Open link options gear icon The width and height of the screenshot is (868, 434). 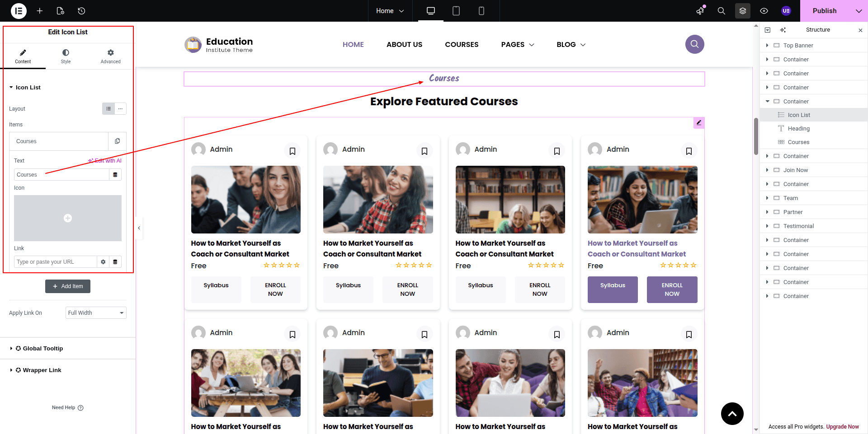click(103, 262)
